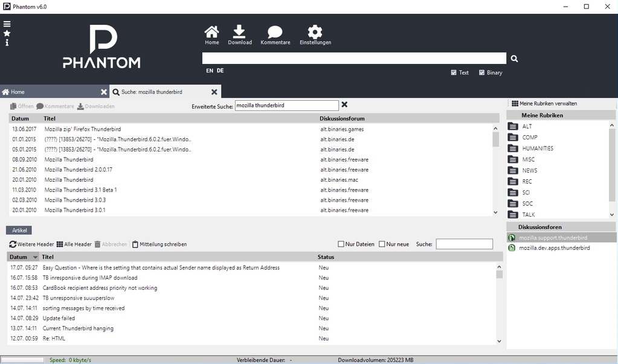The image size is (618, 364).
Task: Enable the Nur Dateien checkbox
Action: (341, 244)
